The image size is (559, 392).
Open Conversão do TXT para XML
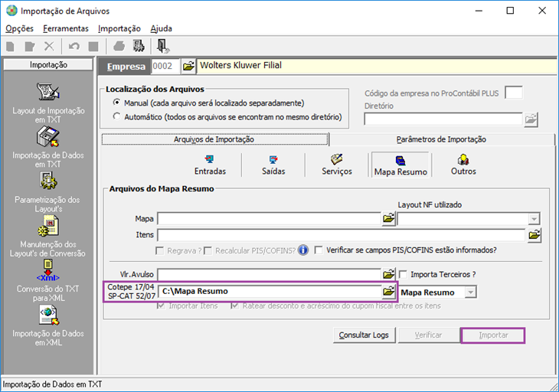tap(48, 281)
